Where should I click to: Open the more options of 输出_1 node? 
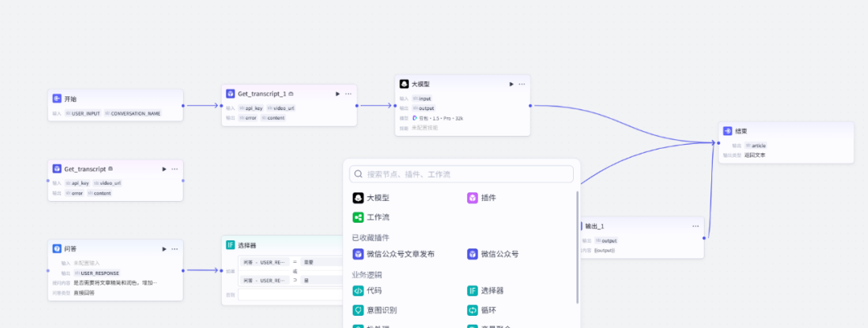695,226
